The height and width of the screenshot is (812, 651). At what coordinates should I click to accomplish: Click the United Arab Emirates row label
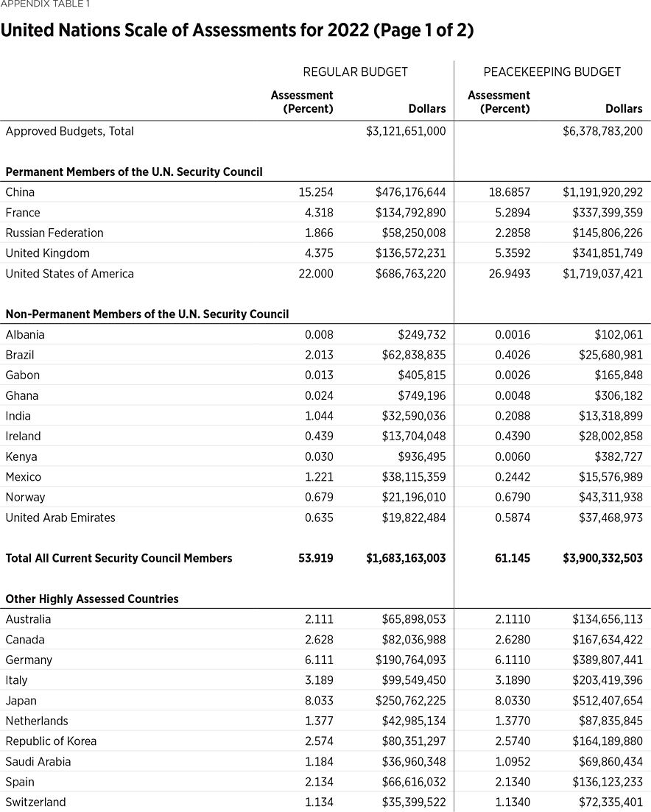pyautogui.click(x=60, y=518)
